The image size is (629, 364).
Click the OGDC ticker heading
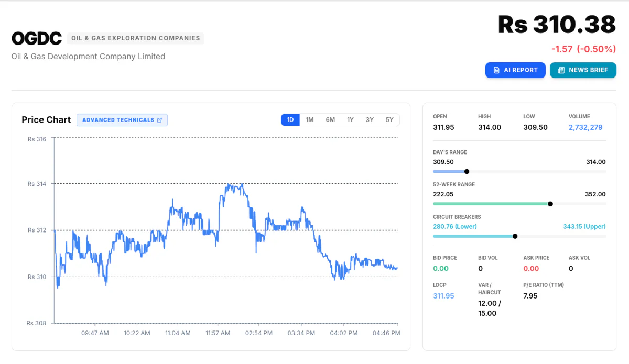pyautogui.click(x=37, y=38)
